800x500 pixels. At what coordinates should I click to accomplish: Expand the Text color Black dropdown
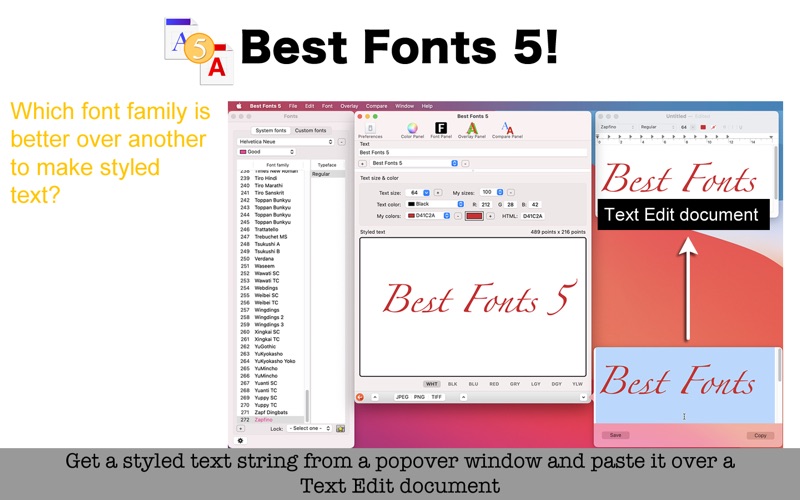(459, 204)
